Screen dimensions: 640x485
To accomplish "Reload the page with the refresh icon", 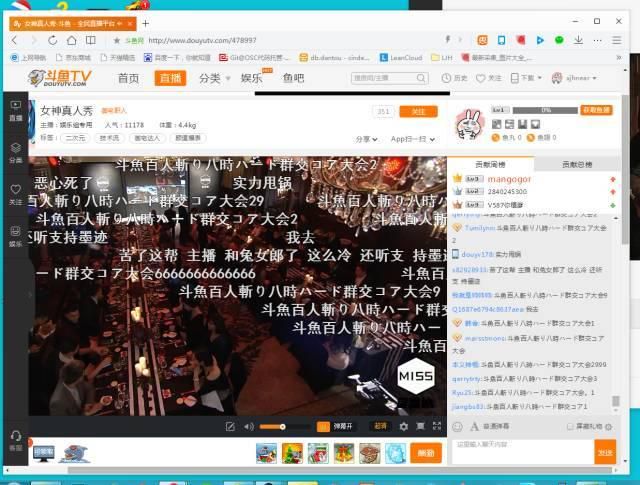I will coord(53,40).
